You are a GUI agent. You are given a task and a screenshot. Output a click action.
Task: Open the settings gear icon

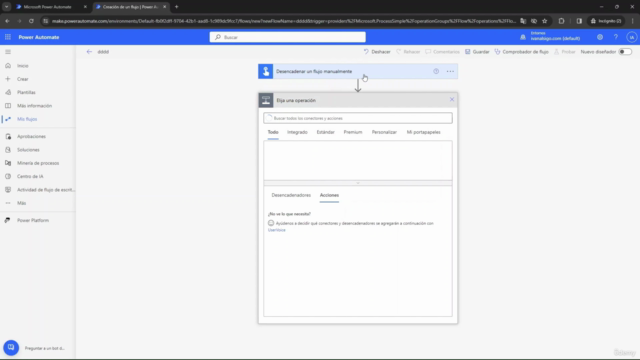(x=600, y=37)
